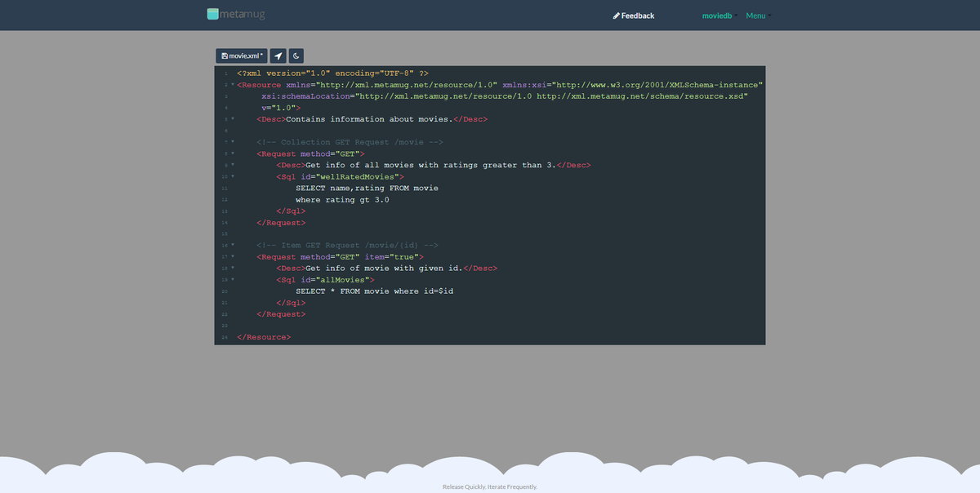Image resolution: width=980 pixels, height=493 pixels.
Task: Click the paper-plane navigate icon button
Action: (278, 56)
